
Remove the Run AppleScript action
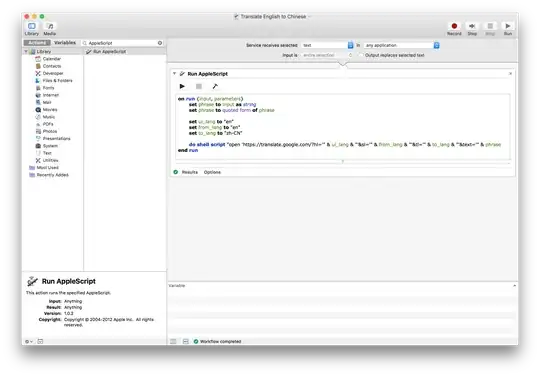[x=510, y=74]
